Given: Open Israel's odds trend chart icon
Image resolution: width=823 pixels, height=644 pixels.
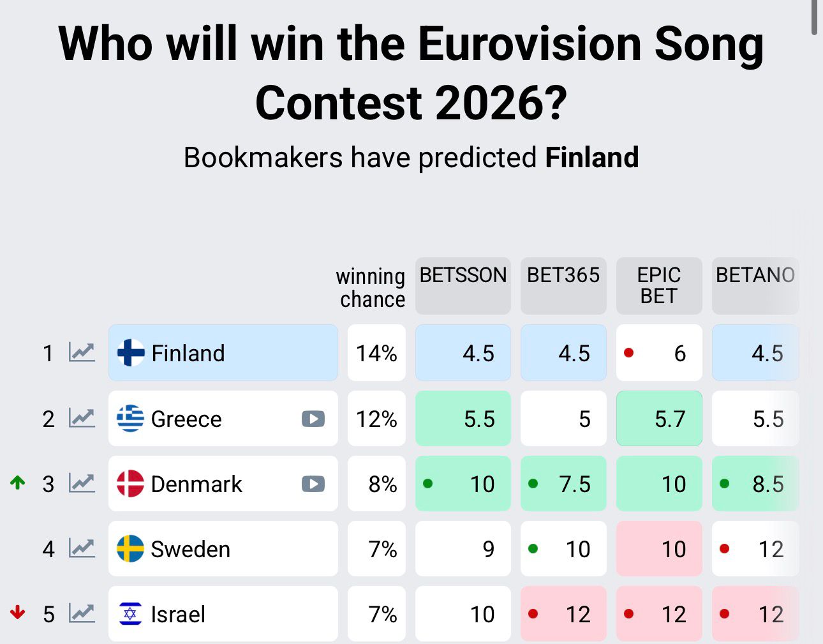Looking at the screenshot, I should [82, 614].
